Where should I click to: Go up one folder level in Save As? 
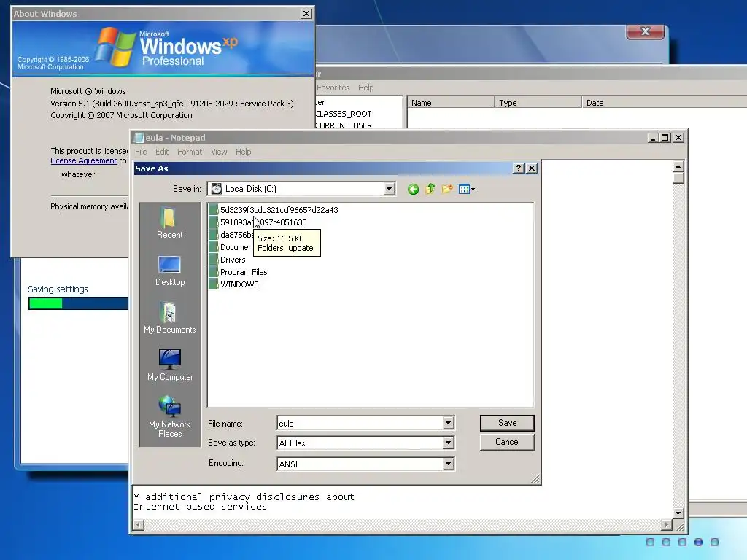click(x=430, y=189)
